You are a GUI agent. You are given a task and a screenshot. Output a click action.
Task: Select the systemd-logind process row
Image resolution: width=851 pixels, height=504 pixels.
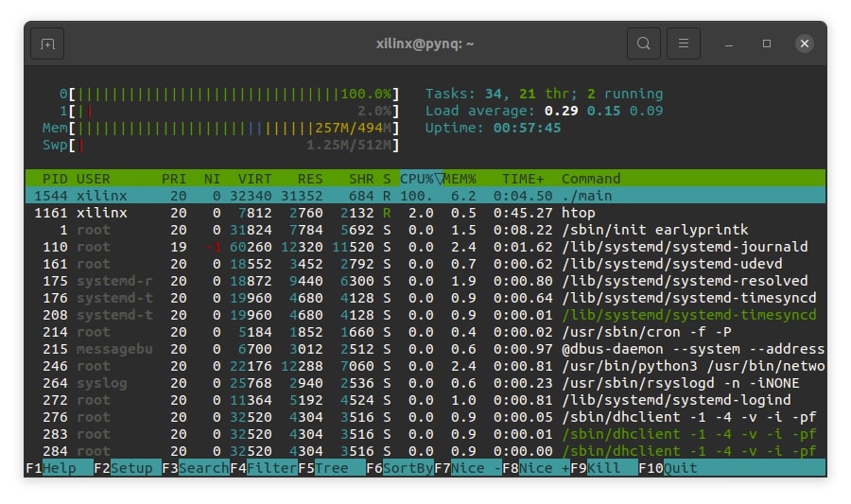point(425,400)
